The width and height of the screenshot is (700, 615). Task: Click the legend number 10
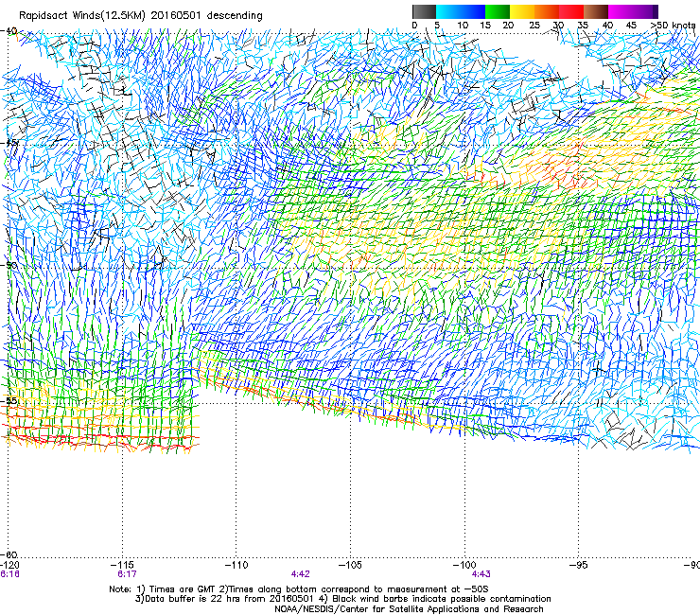point(463,26)
